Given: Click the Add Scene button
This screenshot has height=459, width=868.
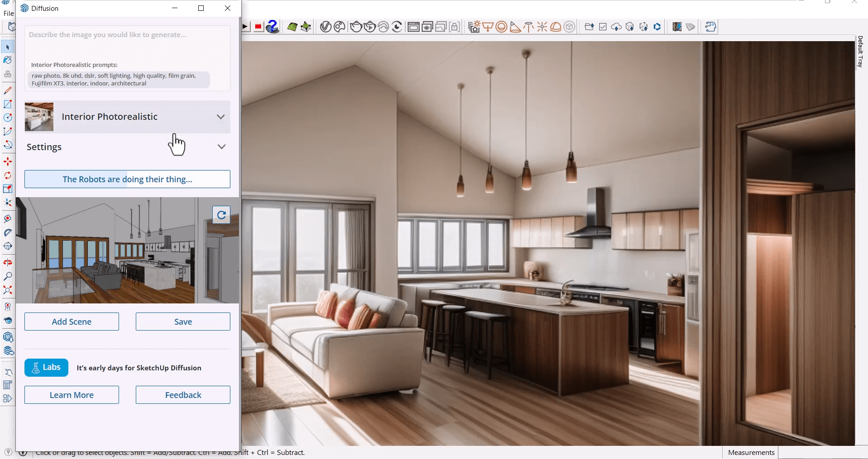Looking at the screenshot, I should coord(72,322).
